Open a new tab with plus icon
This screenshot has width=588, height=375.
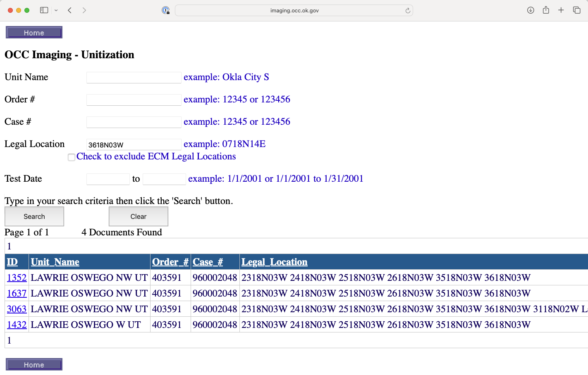561,10
